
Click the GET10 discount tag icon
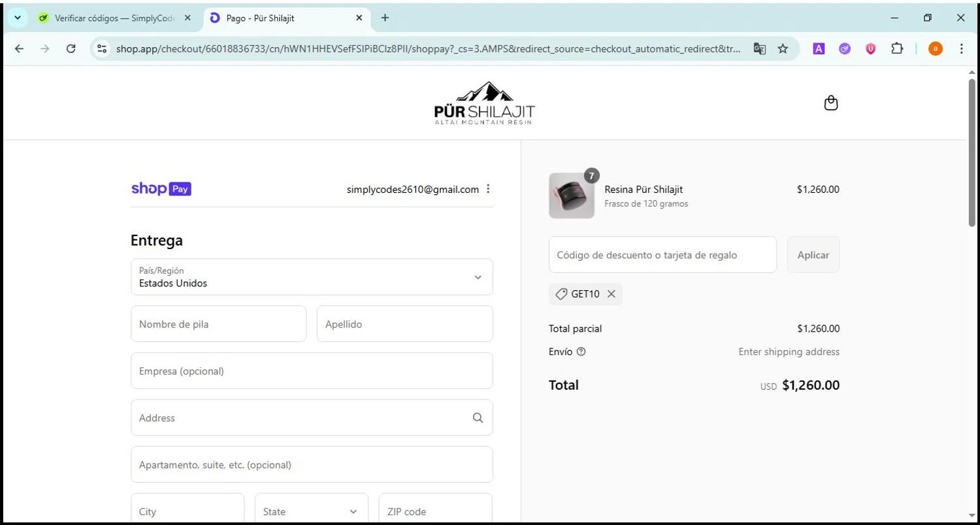[561, 294]
